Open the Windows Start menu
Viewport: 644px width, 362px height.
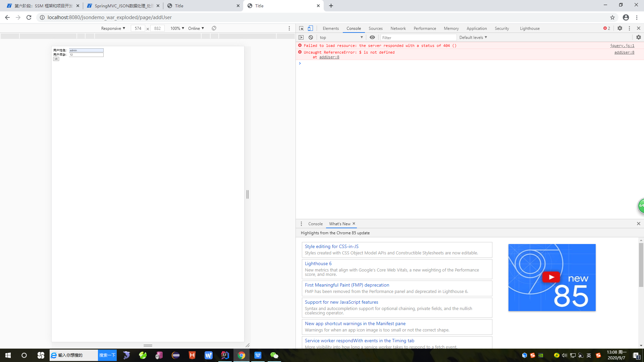8,355
